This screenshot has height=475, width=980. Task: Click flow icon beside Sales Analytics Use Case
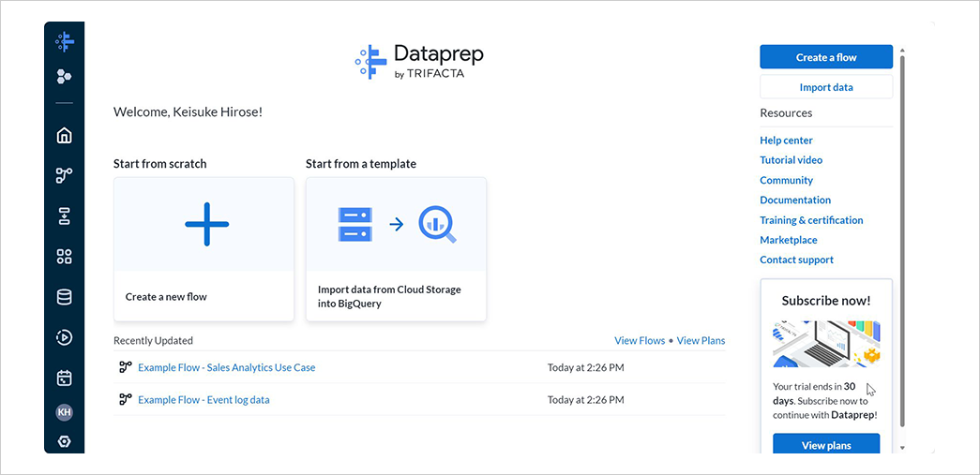126,367
